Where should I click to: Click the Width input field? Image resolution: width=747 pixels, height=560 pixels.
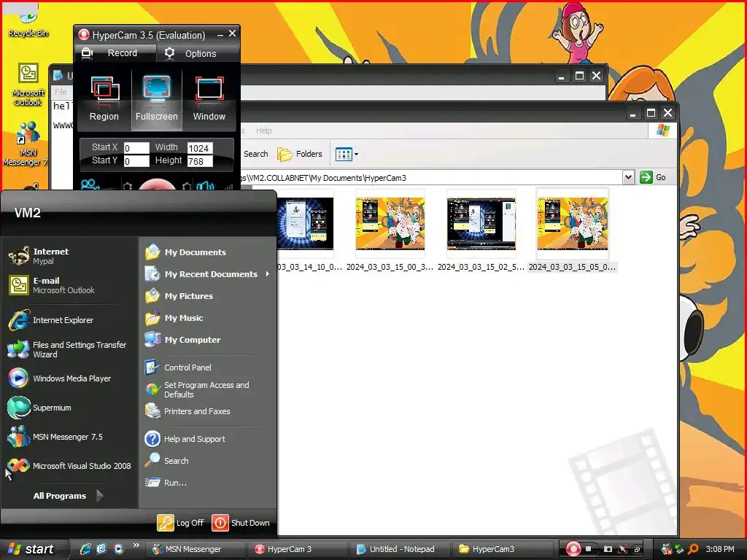200,148
